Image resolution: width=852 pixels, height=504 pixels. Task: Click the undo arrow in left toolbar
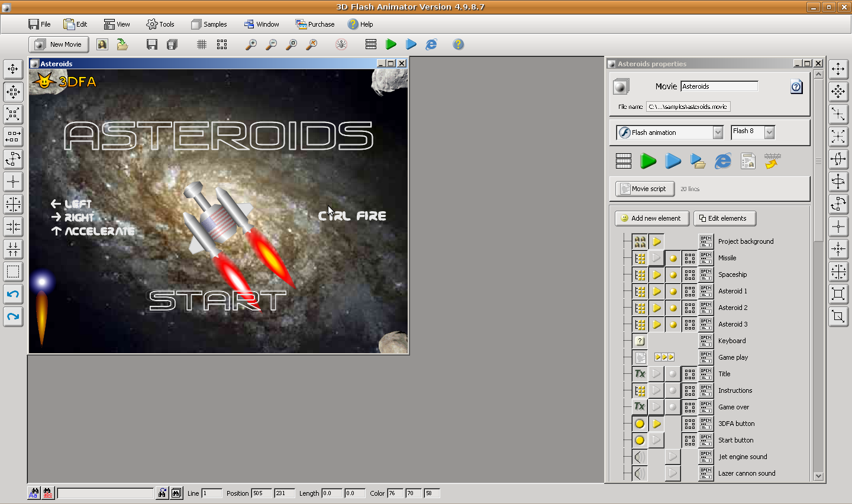pyautogui.click(x=13, y=294)
